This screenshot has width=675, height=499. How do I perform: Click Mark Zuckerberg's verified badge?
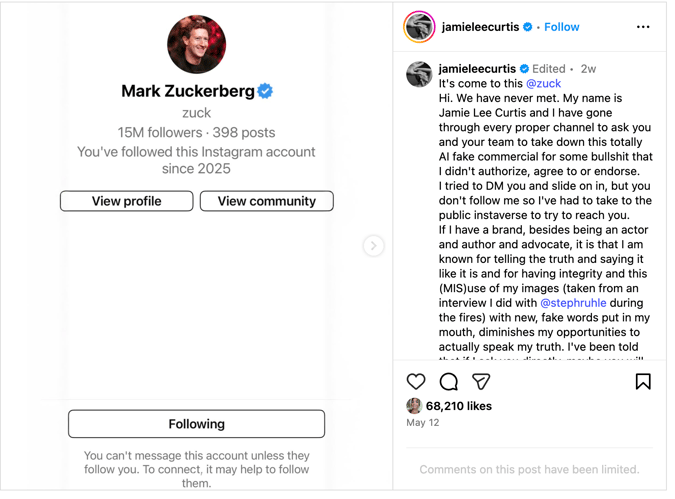click(x=266, y=91)
